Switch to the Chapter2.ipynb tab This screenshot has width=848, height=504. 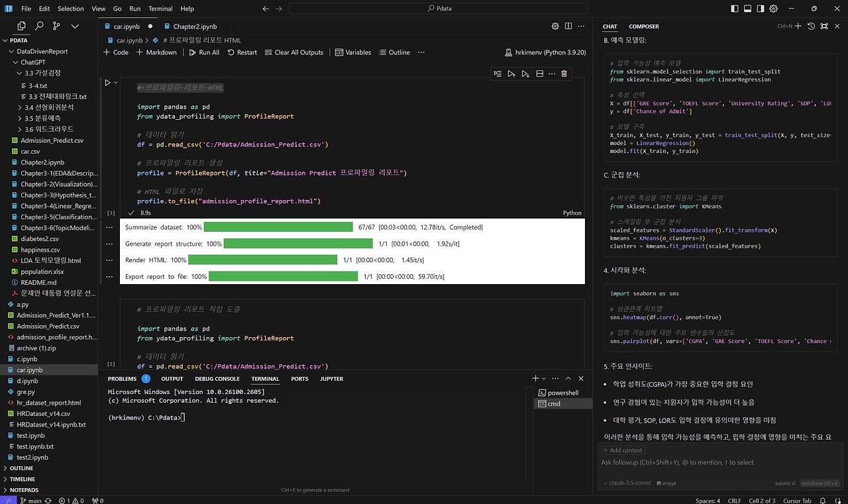click(195, 26)
